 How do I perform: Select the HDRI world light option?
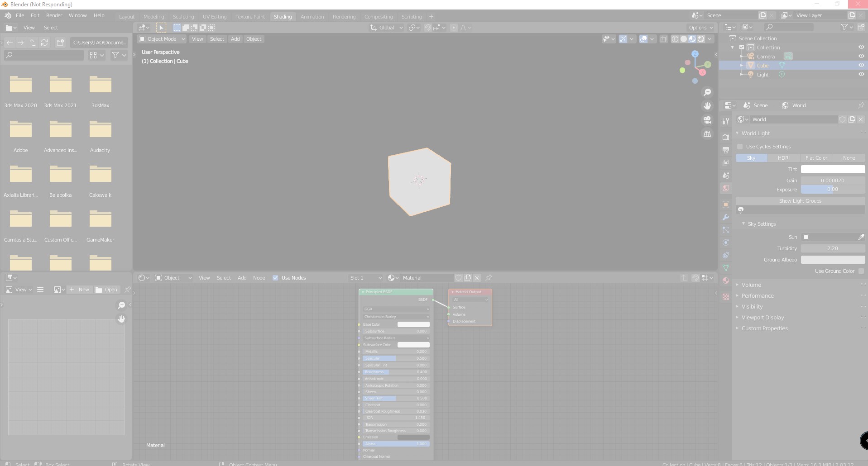tap(783, 158)
